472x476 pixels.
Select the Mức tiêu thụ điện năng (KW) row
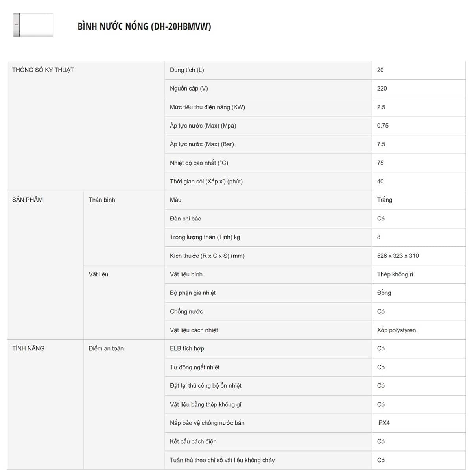[x=207, y=107]
